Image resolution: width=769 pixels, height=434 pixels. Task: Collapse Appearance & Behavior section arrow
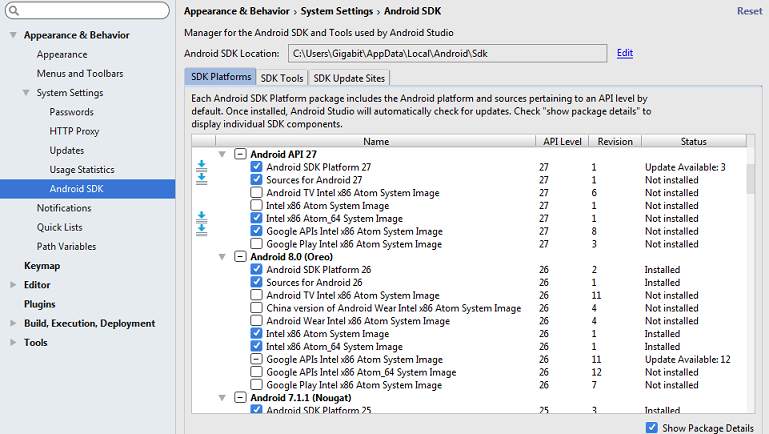click(x=13, y=35)
